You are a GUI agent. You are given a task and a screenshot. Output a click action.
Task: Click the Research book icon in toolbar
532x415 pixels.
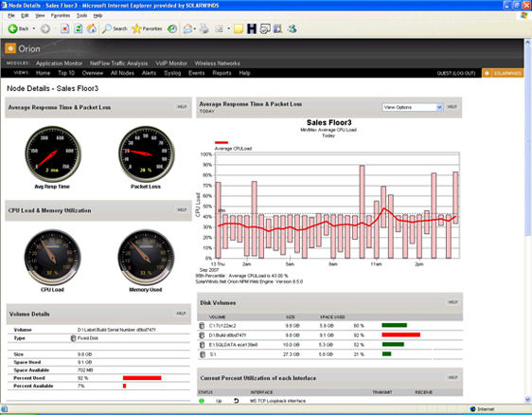[x=278, y=28]
